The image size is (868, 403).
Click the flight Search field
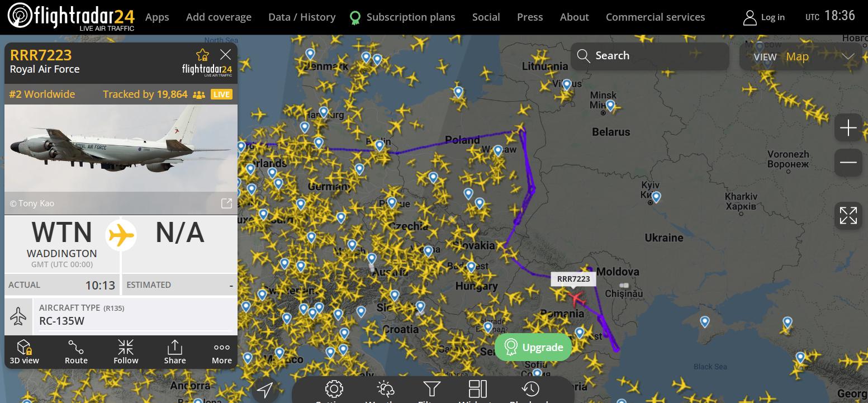pos(649,56)
